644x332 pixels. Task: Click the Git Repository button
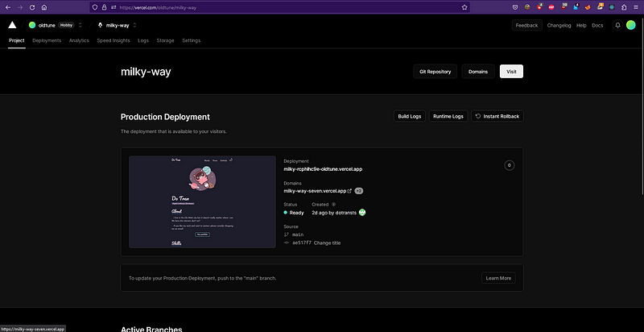(x=435, y=72)
